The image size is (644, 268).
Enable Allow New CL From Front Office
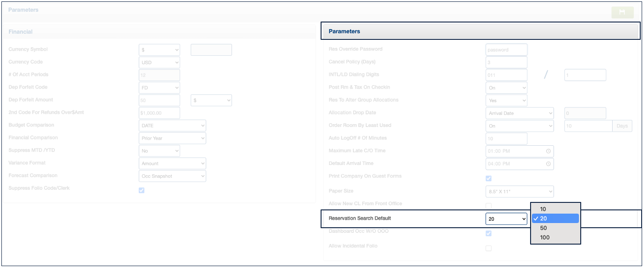pyautogui.click(x=488, y=206)
